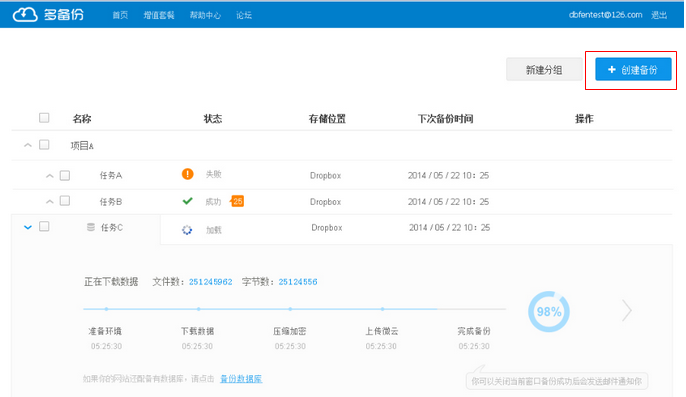
Task: Click the green success checkmark for 任务B
Action: coord(188,201)
